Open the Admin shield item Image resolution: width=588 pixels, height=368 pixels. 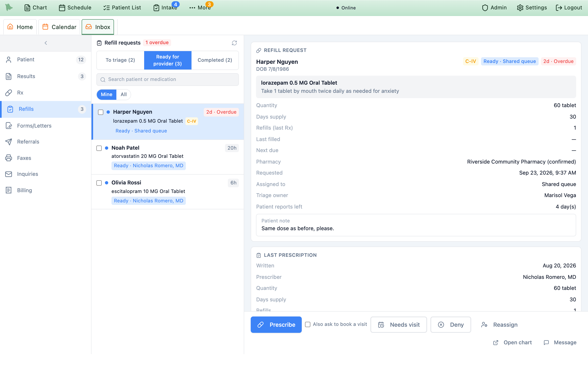point(494,8)
